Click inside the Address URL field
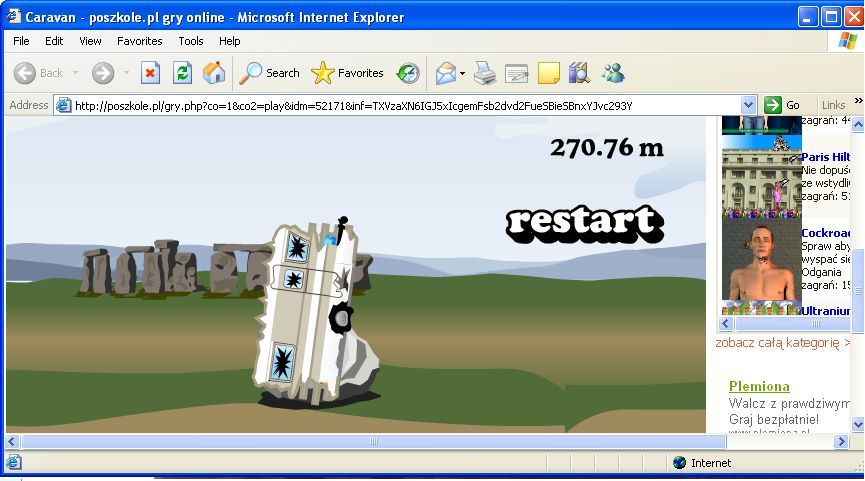 (407, 105)
